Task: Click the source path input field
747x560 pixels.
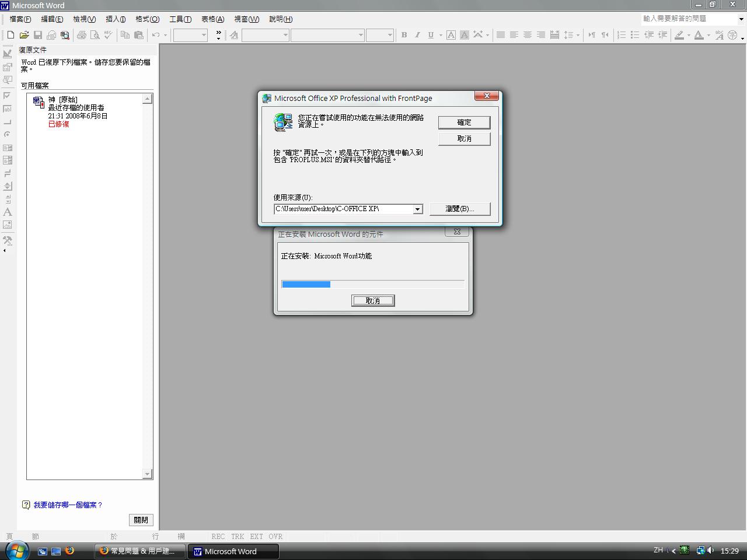Action: (344, 209)
